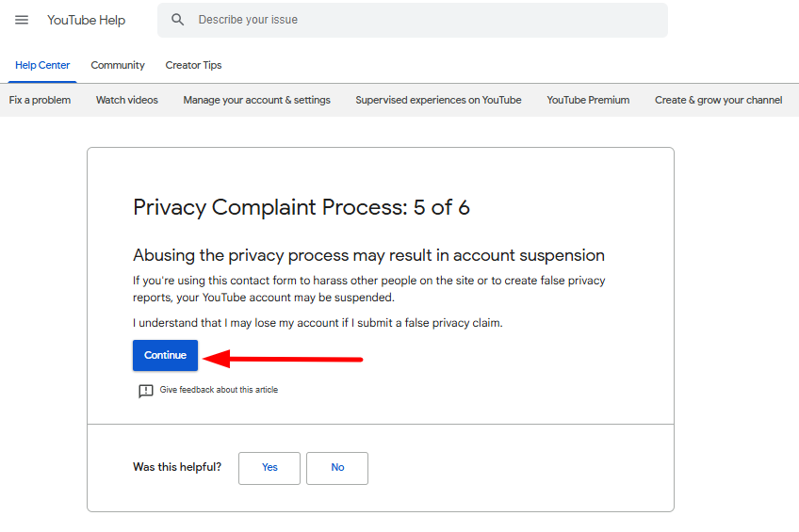Focus the 'Describe your issue' search field
The width and height of the screenshot is (799, 532).
click(413, 20)
